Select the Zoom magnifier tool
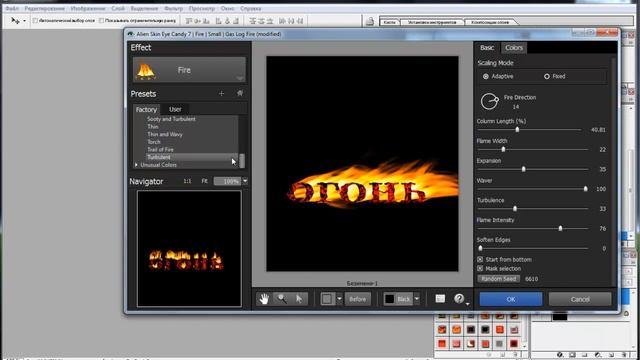 tap(282, 299)
